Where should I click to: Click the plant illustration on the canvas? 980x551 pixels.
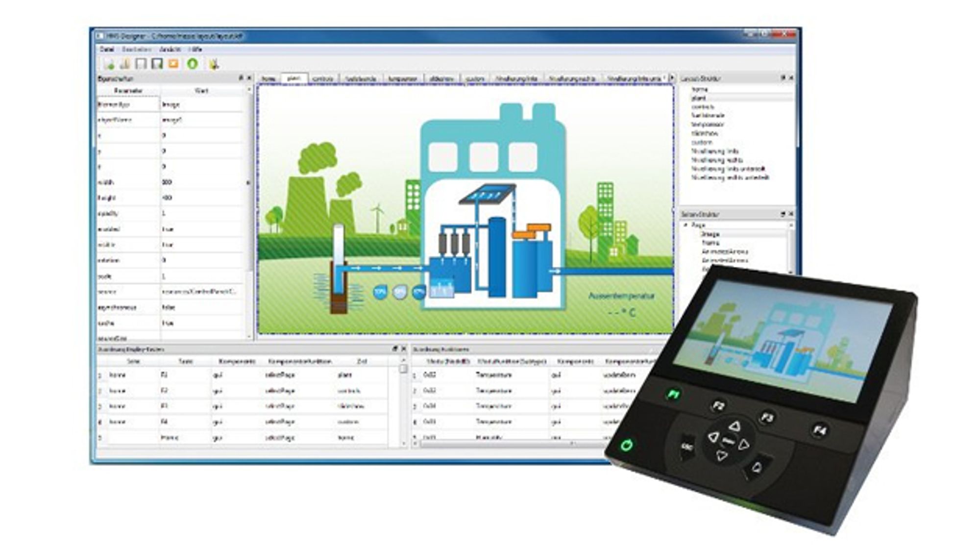[x=465, y=210]
